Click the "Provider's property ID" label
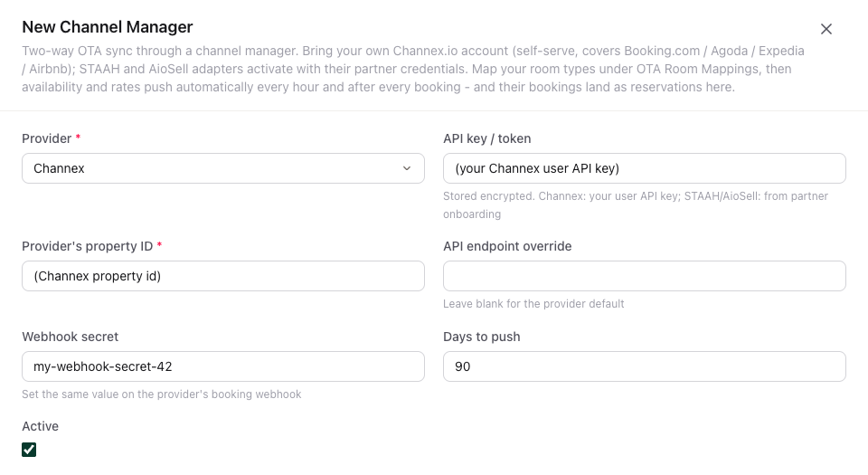This screenshot has height=475, width=868. pyautogui.click(x=88, y=246)
